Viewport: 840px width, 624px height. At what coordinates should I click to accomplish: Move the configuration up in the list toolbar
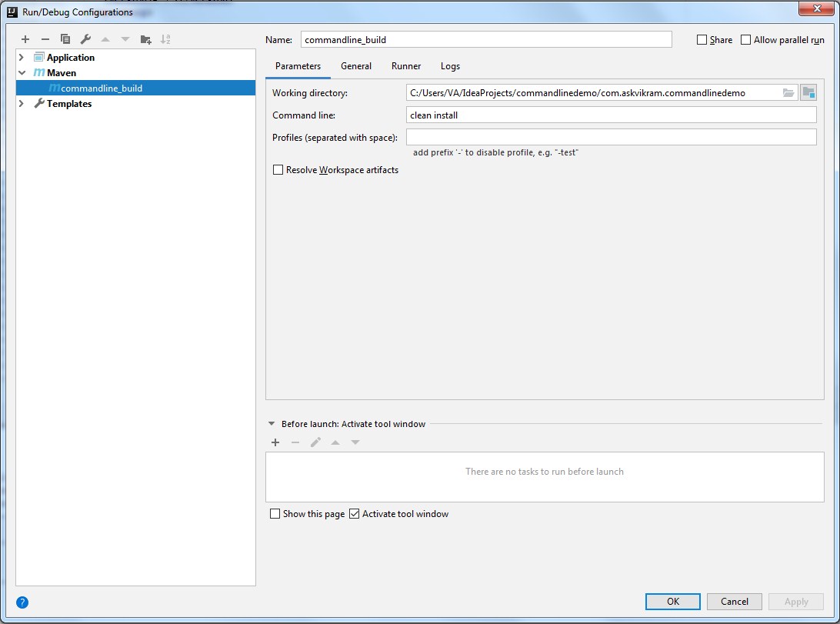coord(105,39)
